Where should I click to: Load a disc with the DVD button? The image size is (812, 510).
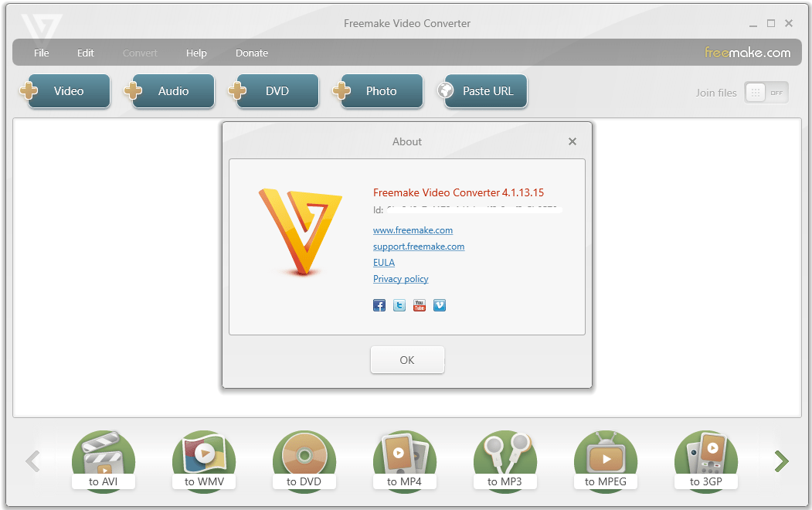pyautogui.click(x=277, y=91)
